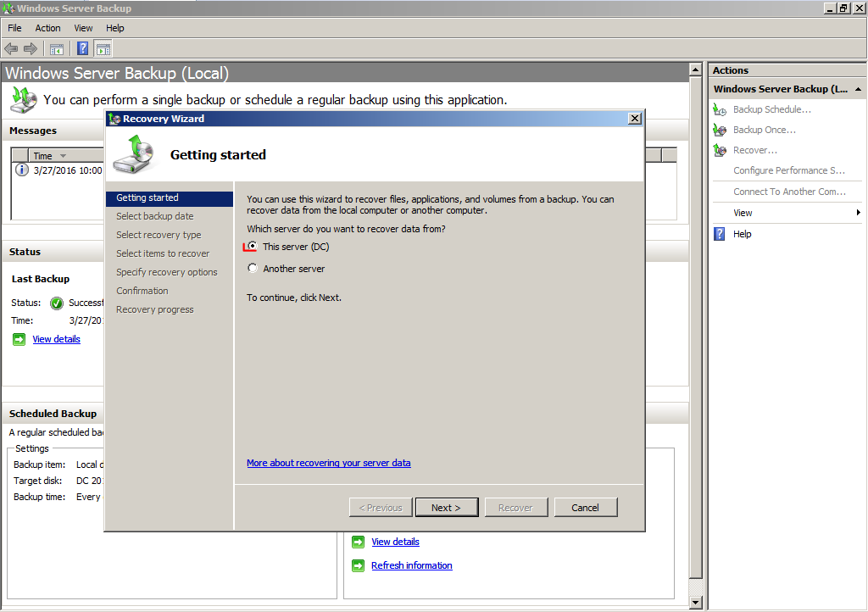Collapse the Windows Server Backup actions section arrow
The width and height of the screenshot is (868, 612).
point(858,89)
